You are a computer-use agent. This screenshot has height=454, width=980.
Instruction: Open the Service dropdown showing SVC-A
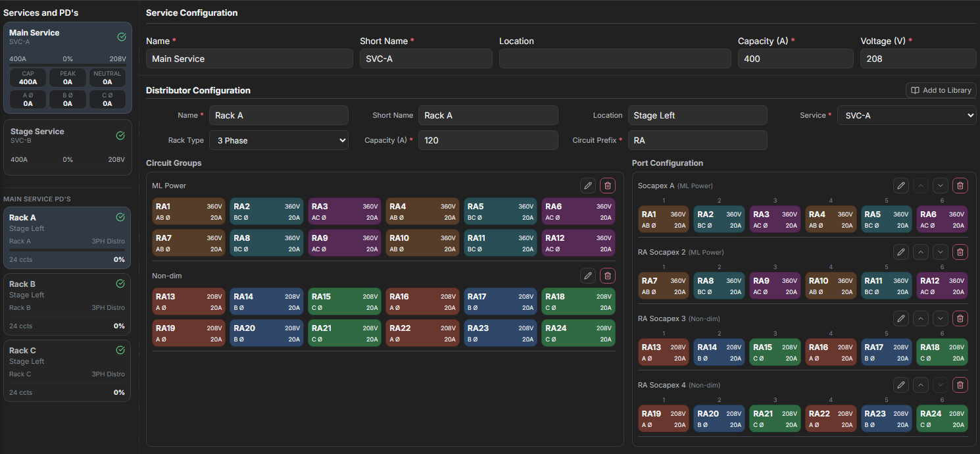pyautogui.click(x=906, y=115)
